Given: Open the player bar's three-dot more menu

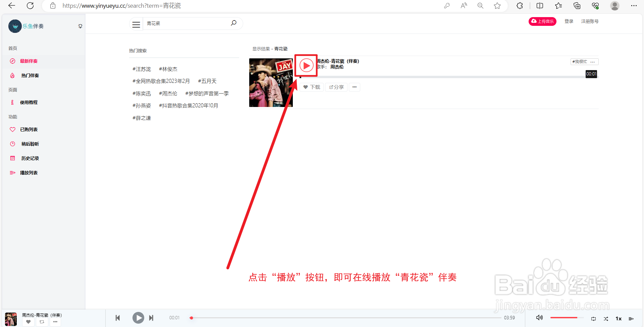Looking at the screenshot, I should [55, 322].
